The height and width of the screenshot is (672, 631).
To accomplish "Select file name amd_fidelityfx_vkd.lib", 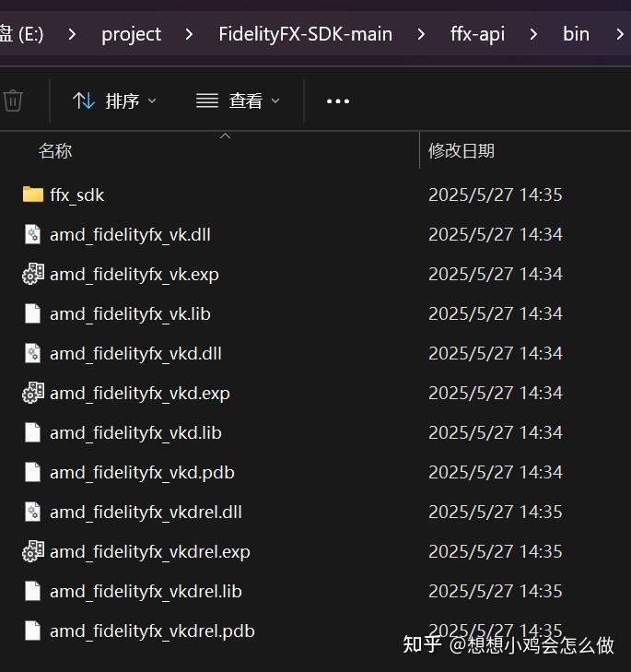I will tap(135, 433).
